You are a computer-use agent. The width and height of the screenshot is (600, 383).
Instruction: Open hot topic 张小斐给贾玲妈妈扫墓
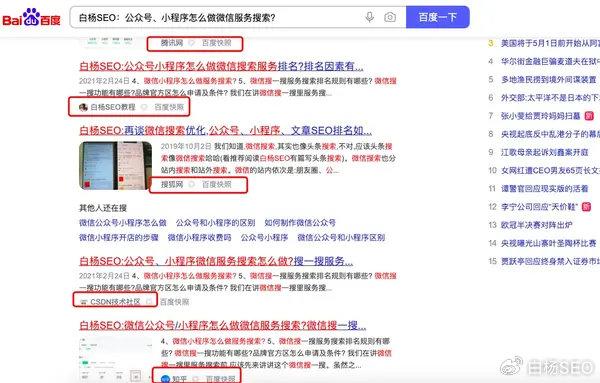click(x=540, y=116)
